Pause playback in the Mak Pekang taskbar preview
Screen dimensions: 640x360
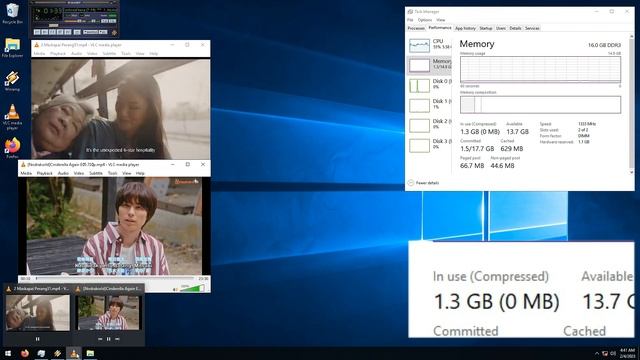point(38,339)
